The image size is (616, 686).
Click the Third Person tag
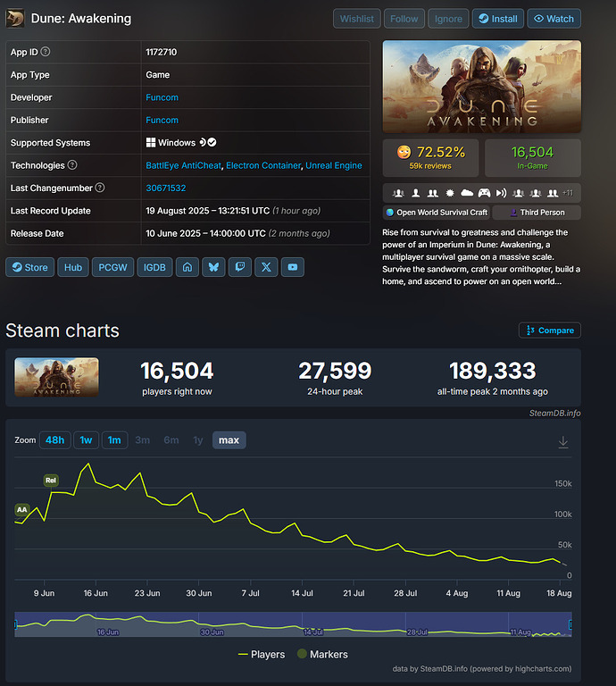point(537,213)
